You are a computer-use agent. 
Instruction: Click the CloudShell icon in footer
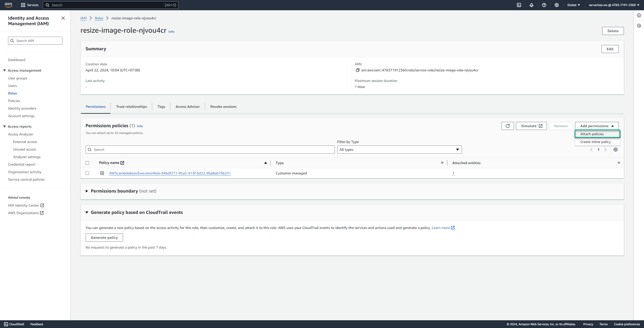point(6,324)
